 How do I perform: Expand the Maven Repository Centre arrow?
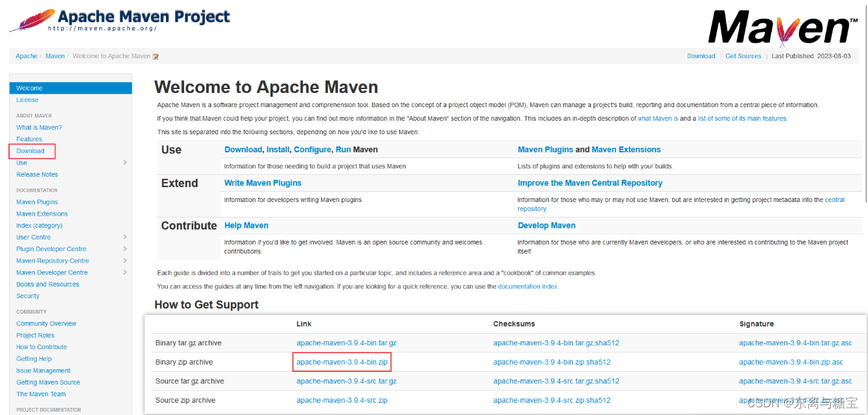pyautogui.click(x=125, y=261)
